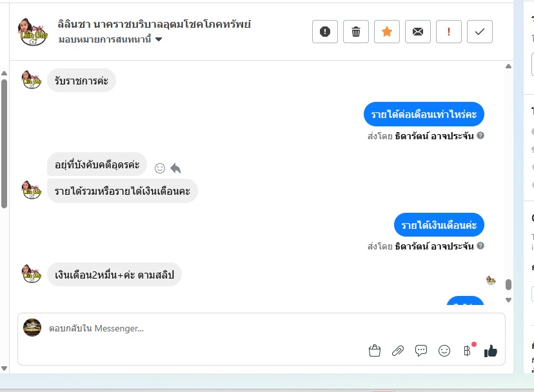Click customer name ลิลินชา in header
534x392 pixels.
[153, 24]
